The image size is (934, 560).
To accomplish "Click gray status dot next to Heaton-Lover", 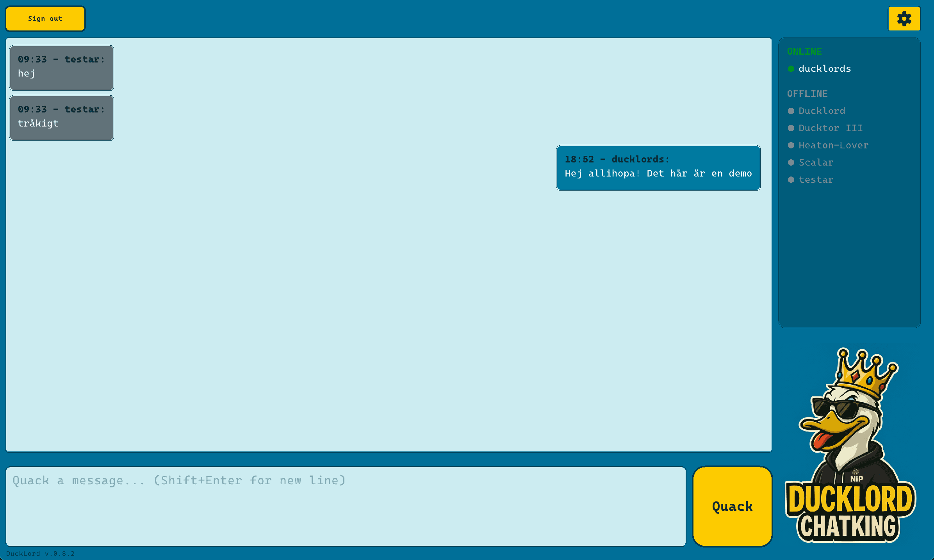I will (791, 145).
